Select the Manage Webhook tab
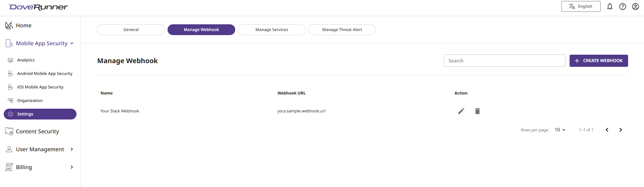Viewport: 644px width, 187px height. (x=201, y=30)
